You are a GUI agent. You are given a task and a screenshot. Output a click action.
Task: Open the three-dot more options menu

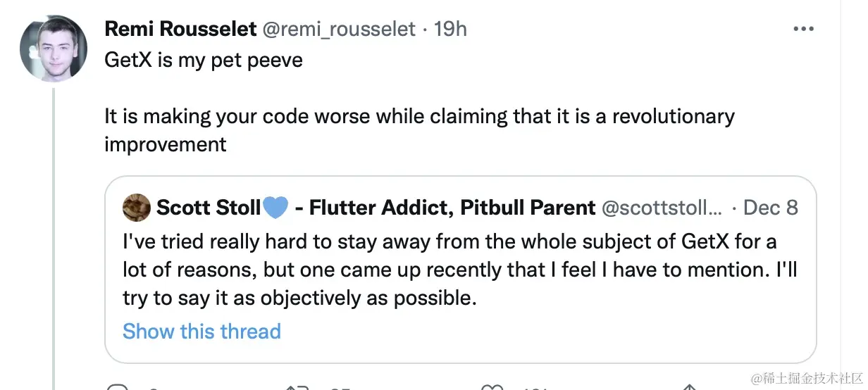coord(803,29)
